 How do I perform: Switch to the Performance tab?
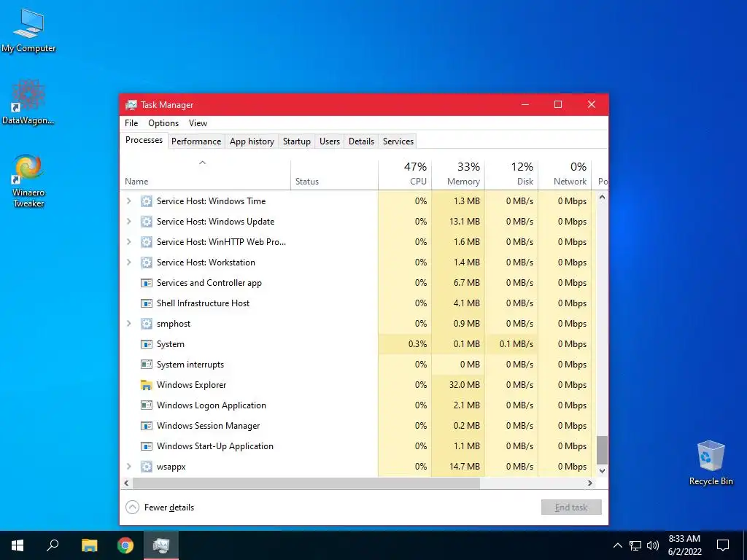click(196, 141)
